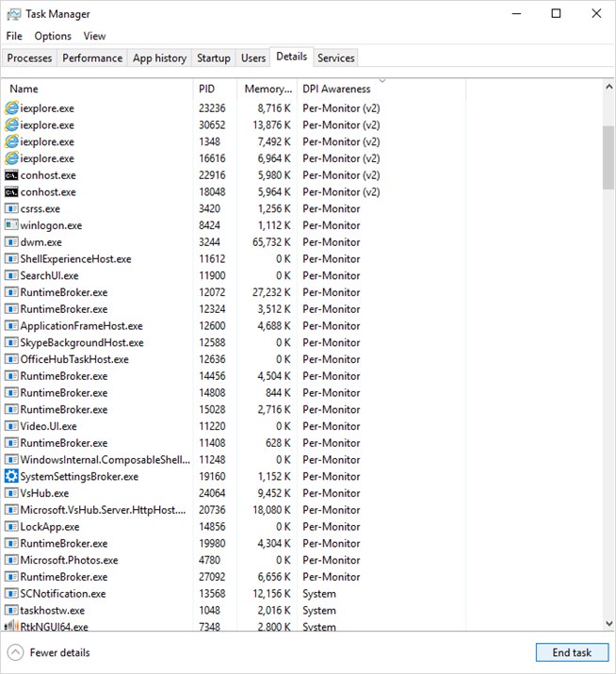
Task: Open the View menu
Action: tap(94, 36)
